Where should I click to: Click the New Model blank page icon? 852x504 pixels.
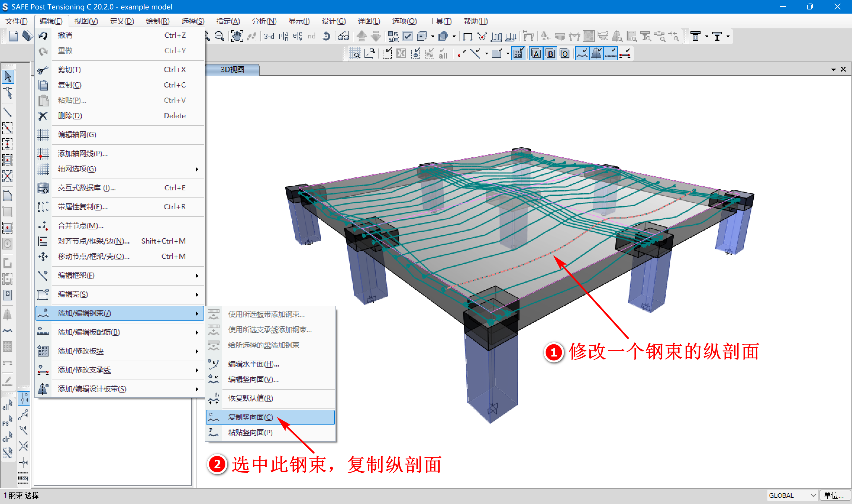click(x=14, y=36)
